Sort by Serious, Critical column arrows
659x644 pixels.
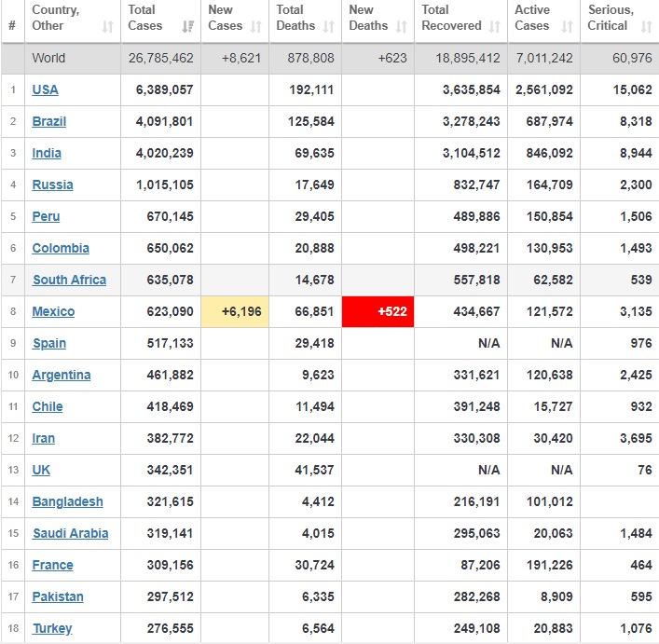point(646,26)
